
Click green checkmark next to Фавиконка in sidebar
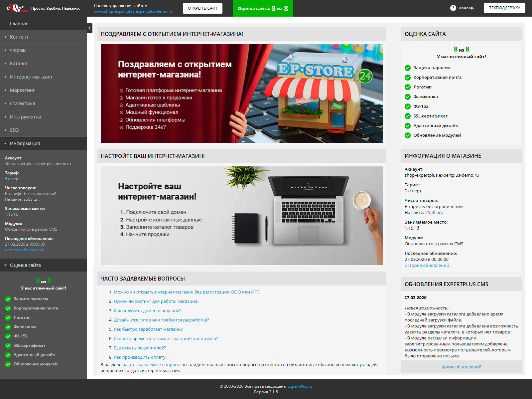pos(8,327)
